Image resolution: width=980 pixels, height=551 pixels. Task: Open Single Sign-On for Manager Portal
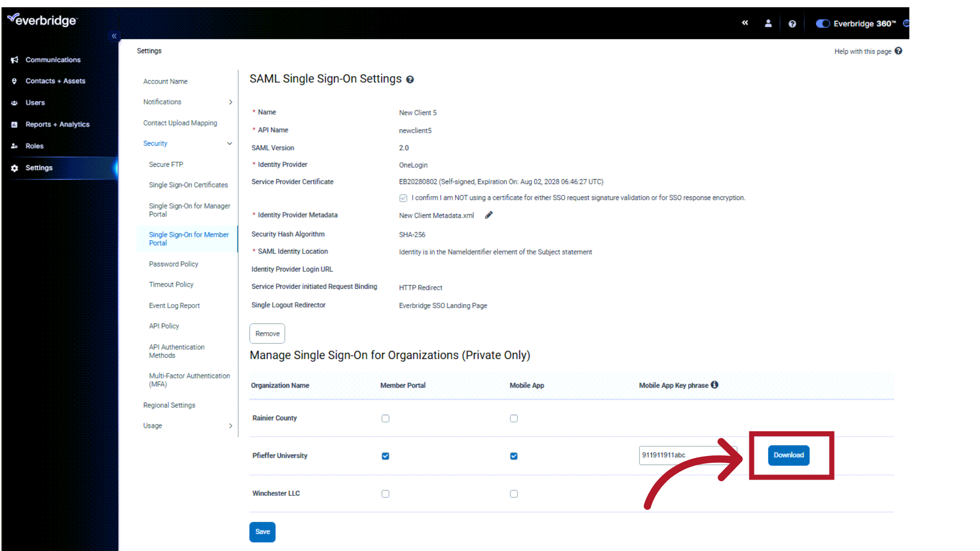coord(189,210)
